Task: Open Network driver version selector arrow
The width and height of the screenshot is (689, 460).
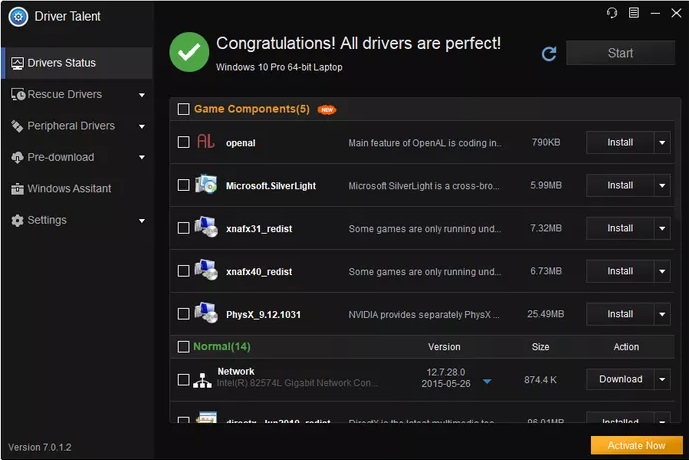Action: [487, 381]
